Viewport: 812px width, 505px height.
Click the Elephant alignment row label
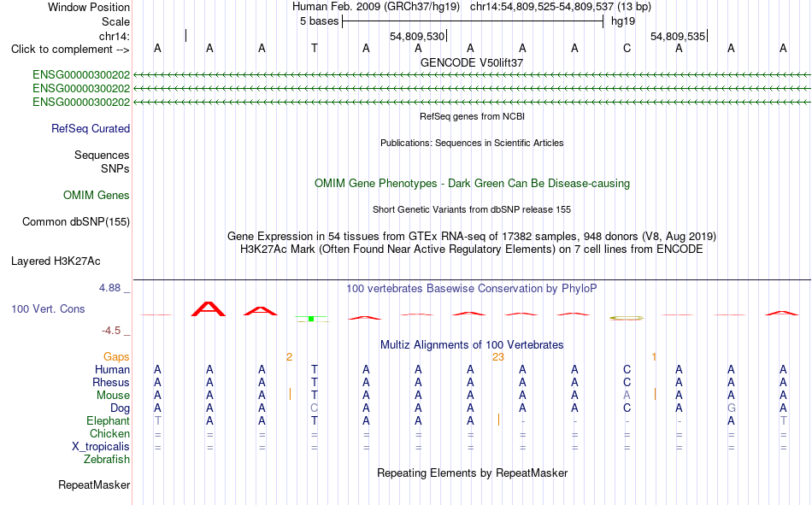109,421
